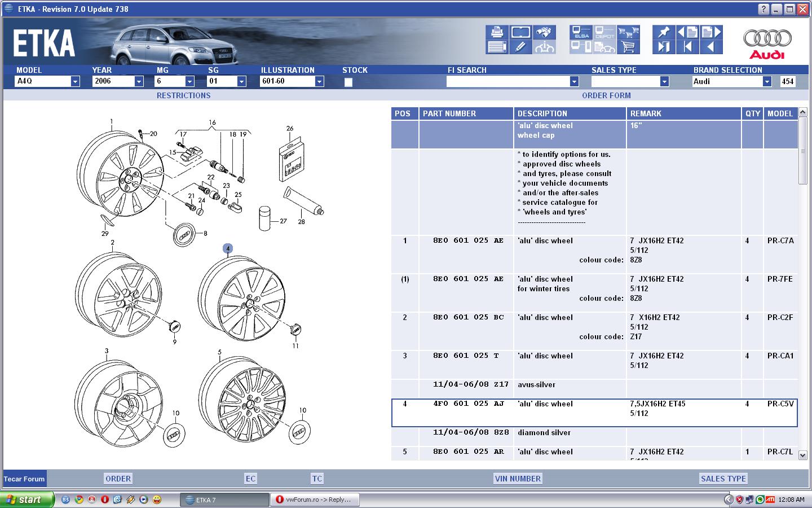The image size is (812, 508).
Task: Select part number 8E0 601 025 BC
Action: point(468,317)
